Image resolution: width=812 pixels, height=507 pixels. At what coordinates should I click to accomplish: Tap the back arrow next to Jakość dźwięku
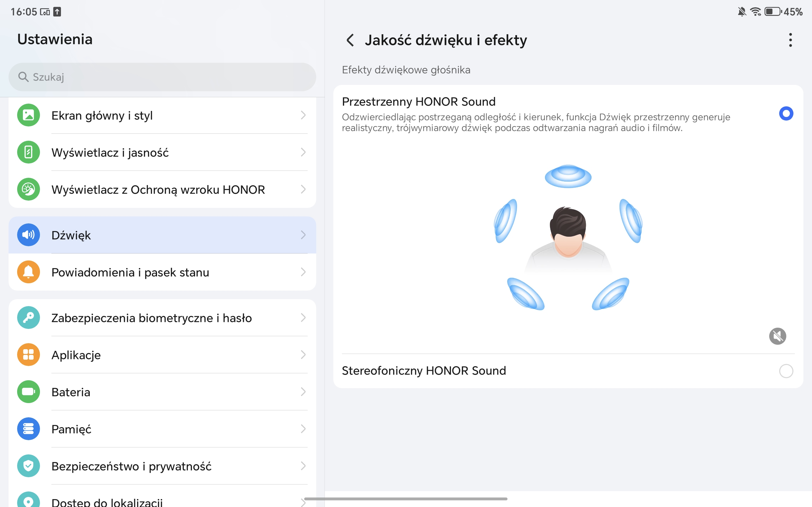click(x=350, y=40)
